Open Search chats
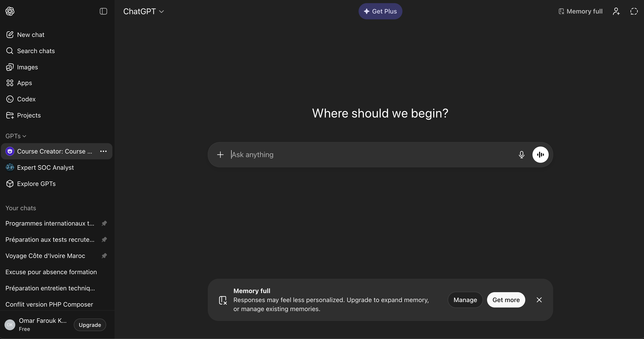 (36, 51)
